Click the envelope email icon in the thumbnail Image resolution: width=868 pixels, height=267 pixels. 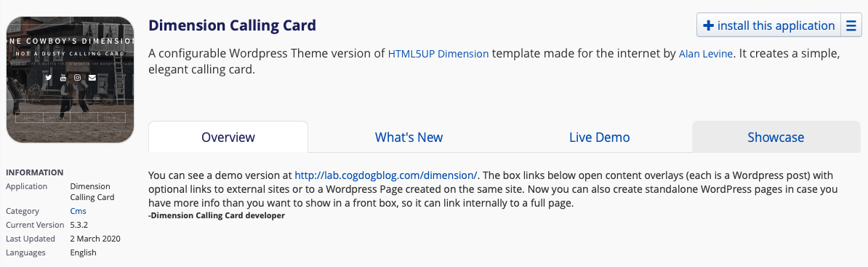pos(92,78)
